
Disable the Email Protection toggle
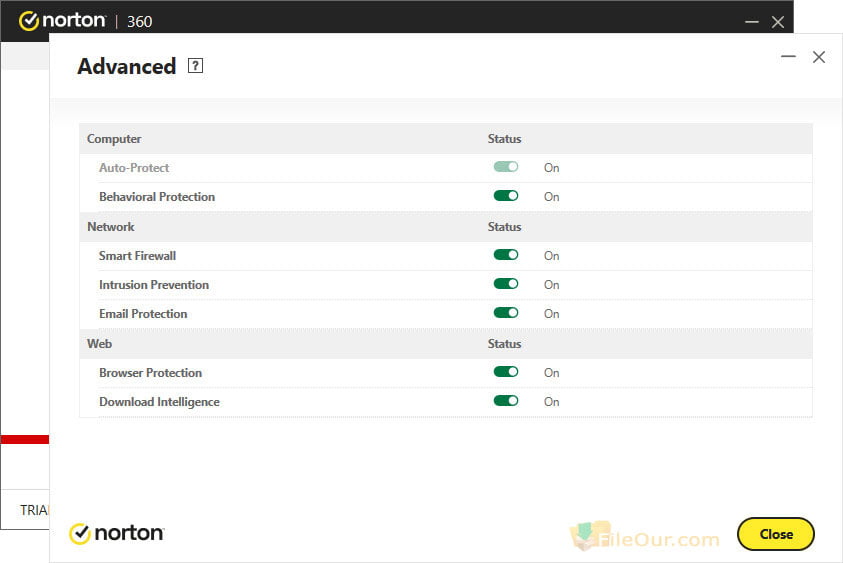pyautogui.click(x=506, y=314)
